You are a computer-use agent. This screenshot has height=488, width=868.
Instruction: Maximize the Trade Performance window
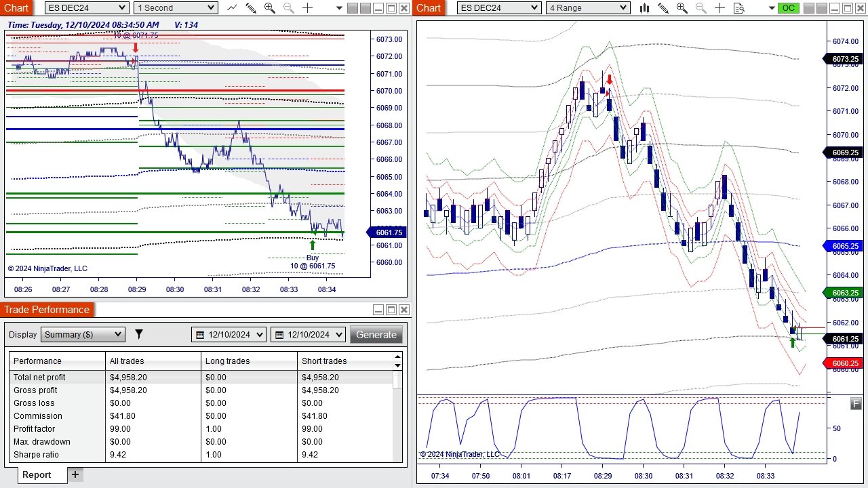pos(391,310)
